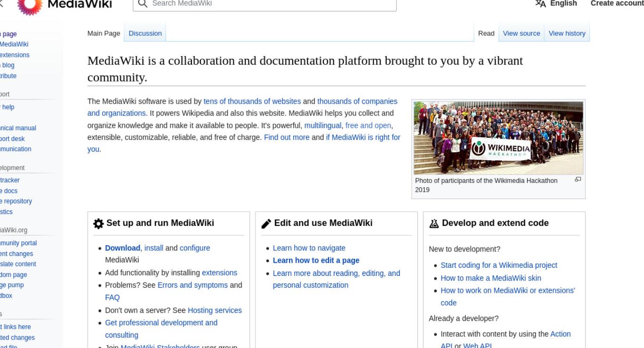644x348 pixels.
Task: Click the icon beside Develop and extend code
Action: [434, 224]
